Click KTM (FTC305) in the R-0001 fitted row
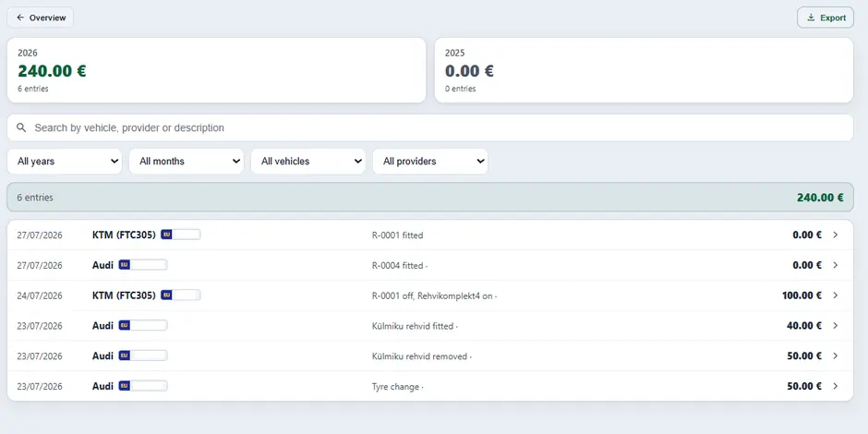 (x=124, y=235)
